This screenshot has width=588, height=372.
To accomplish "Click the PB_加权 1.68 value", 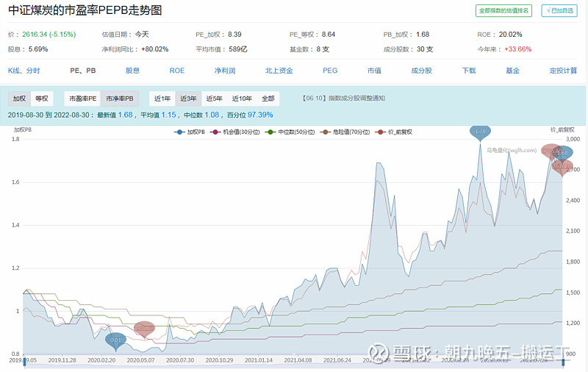I will pos(423,35).
